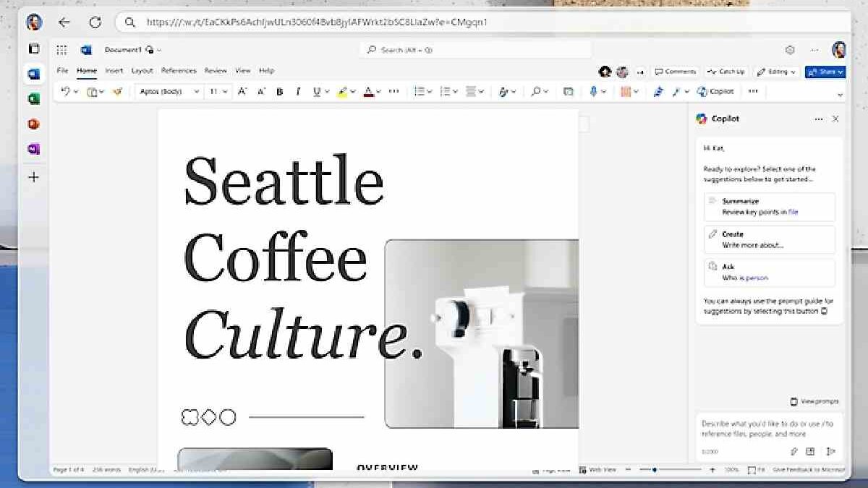Click the Undo arrow in the ribbon

(66, 92)
